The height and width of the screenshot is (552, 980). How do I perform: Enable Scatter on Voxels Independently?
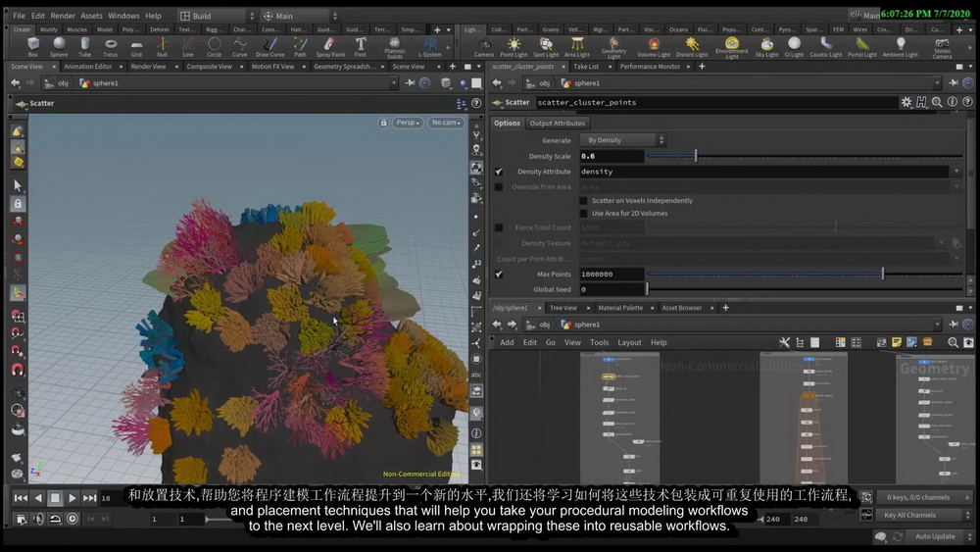[x=583, y=201]
